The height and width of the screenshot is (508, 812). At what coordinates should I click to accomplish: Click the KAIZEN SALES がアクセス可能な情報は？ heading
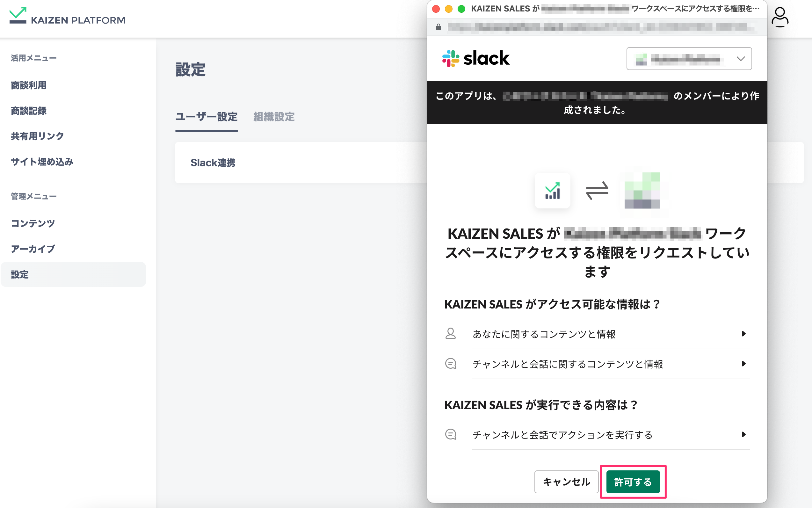pyautogui.click(x=553, y=304)
